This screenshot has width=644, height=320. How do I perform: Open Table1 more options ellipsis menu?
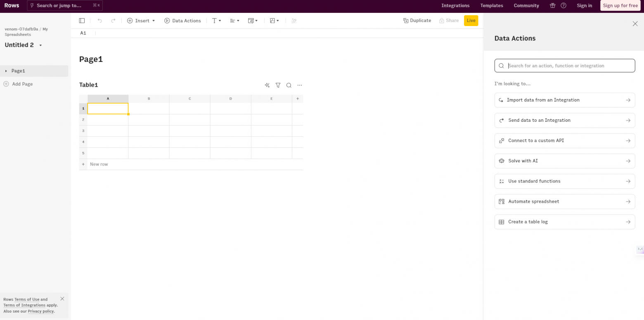click(300, 85)
